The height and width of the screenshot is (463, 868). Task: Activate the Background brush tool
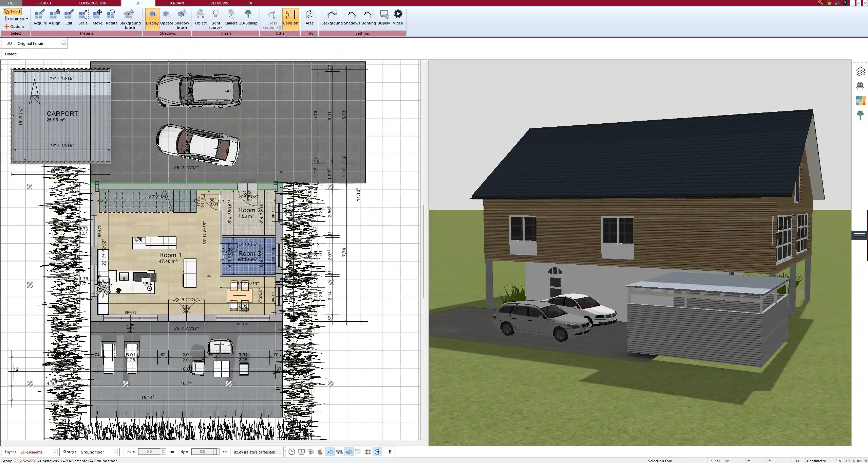[x=130, y=19]
